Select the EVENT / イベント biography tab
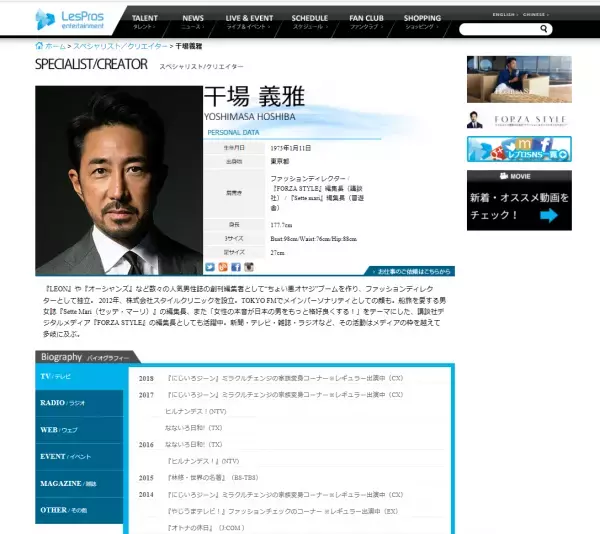Image resolution: width=600 pixels, height=534 pixels. tap(79, 457)
